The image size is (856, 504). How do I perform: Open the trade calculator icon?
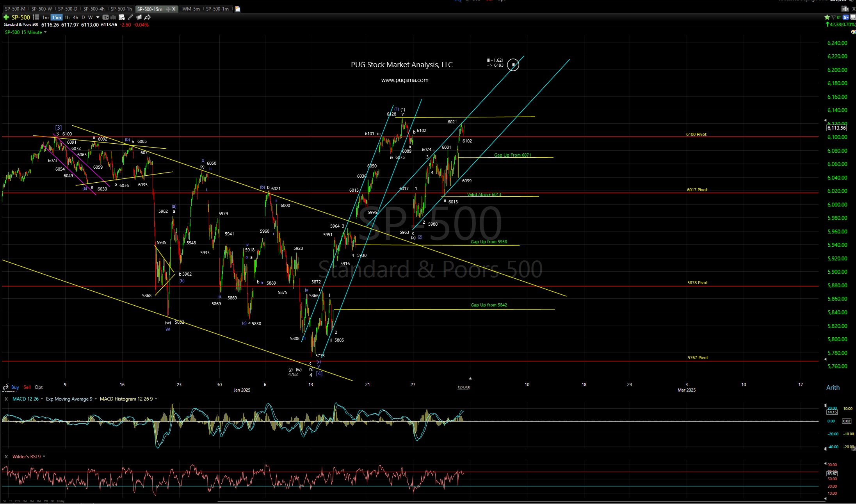tap(122, 18)
